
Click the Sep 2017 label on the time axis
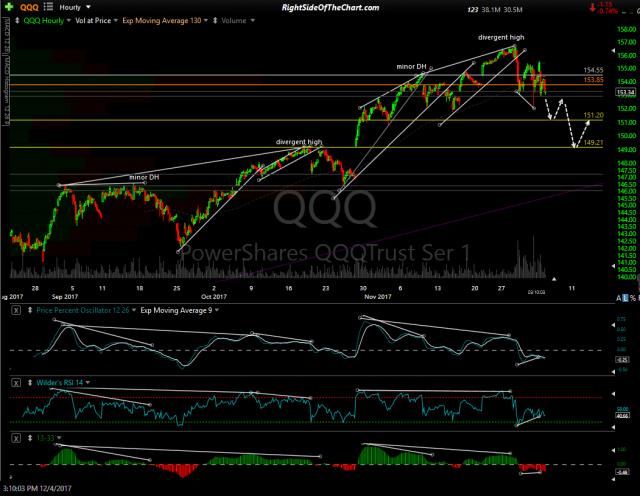coord(65,297)
